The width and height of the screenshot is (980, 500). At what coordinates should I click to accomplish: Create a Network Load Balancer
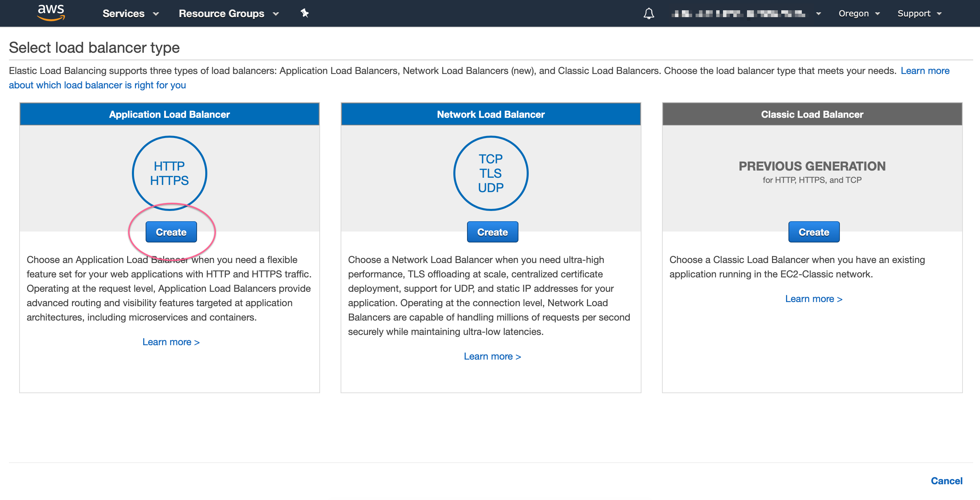pyautogui.click(x=492, y=232)
